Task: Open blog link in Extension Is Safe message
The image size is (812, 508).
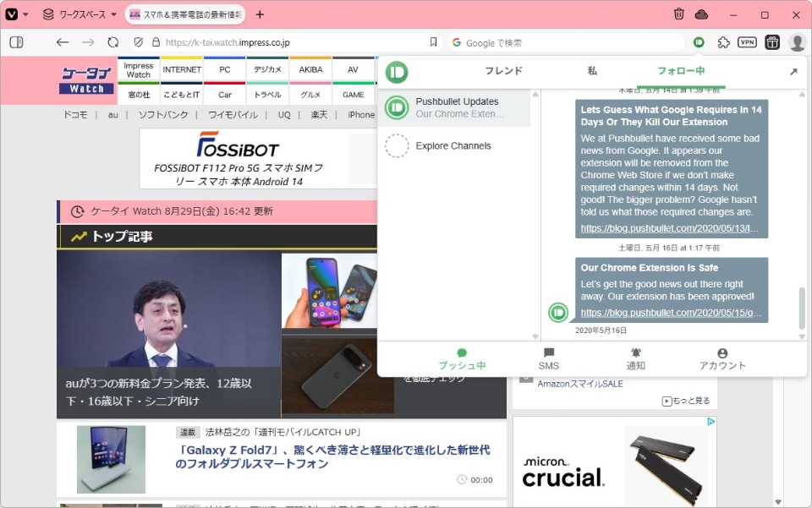Action: click(671, 313)
